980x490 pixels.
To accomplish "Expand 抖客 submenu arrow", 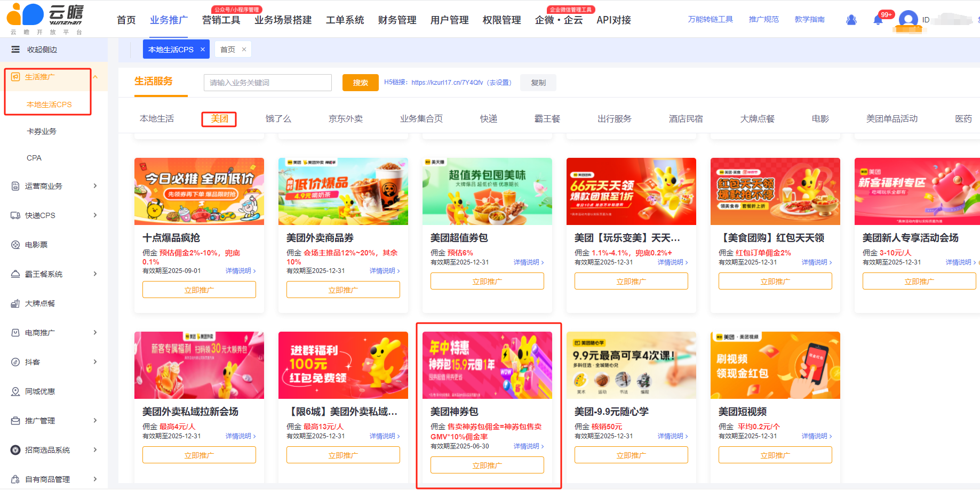I will coord(95,362).
